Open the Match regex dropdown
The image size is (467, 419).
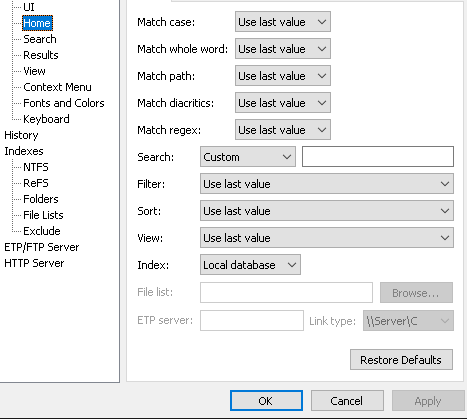[283, 130]
